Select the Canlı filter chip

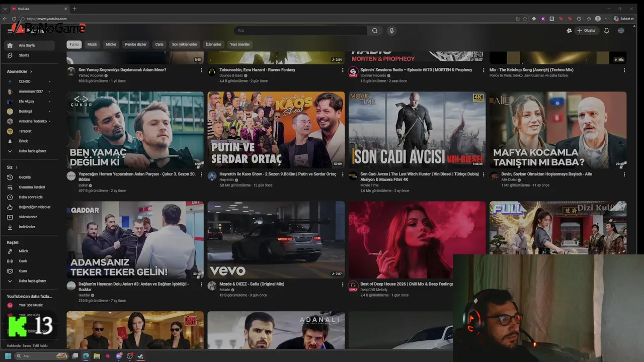pos(159,44)
